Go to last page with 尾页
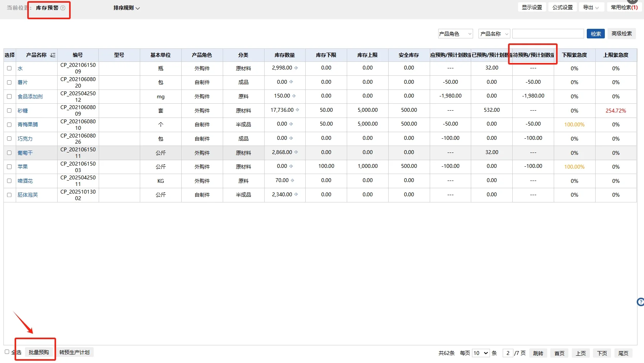The width and height of the screenshot is (644, 363). pos(623,353)
